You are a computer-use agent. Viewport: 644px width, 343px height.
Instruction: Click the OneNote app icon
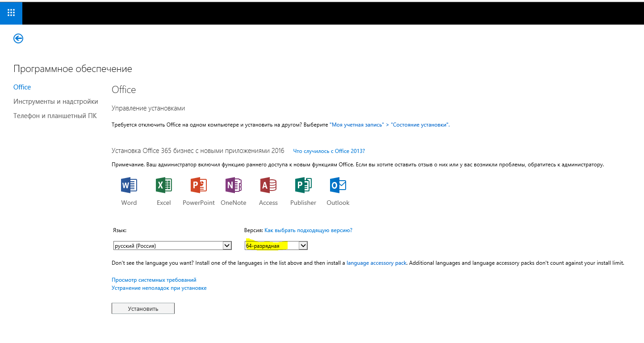pyautogui.click(x=234, y=185)
